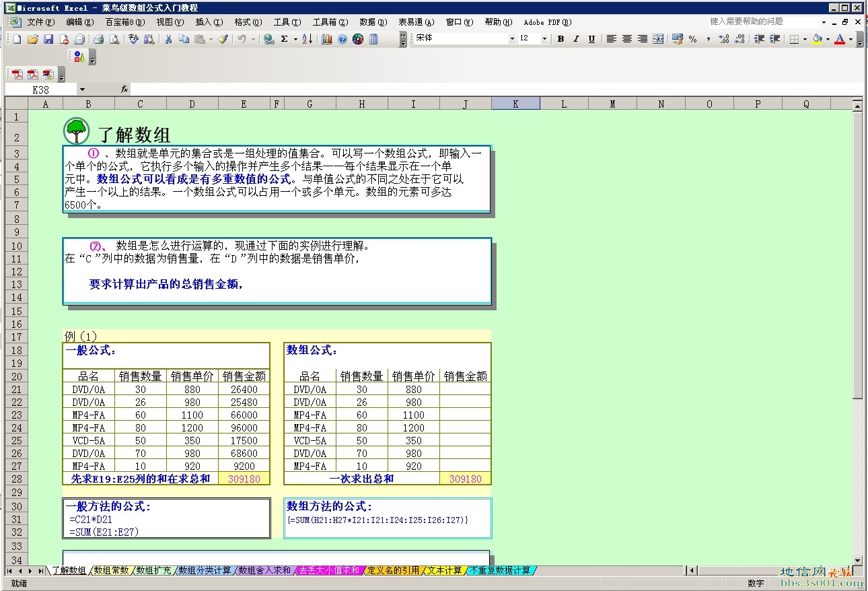Click the red A Font Color button
The width and height of the screenshot is (868, 591).
[840, 39]
